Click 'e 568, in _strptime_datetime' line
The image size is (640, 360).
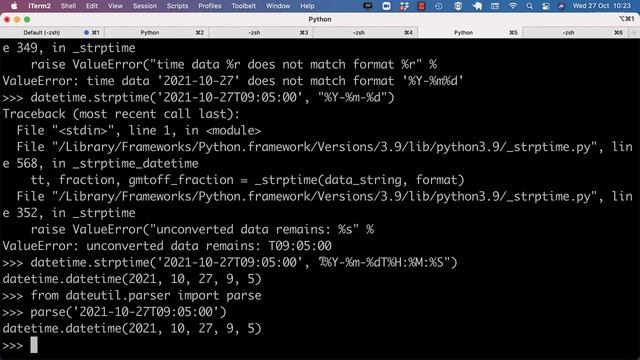coord(100,163)
